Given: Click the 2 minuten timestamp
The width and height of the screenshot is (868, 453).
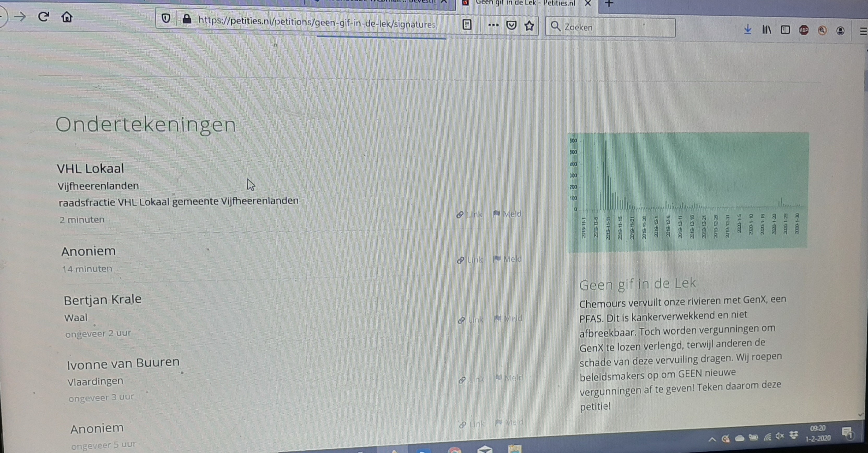Looking at the screenshot, I should click(x=82, y=220).
